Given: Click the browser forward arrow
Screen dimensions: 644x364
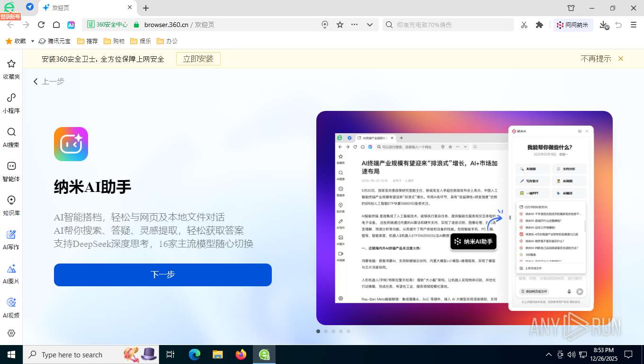Looking at the screenshot, I should pos(26,25).
